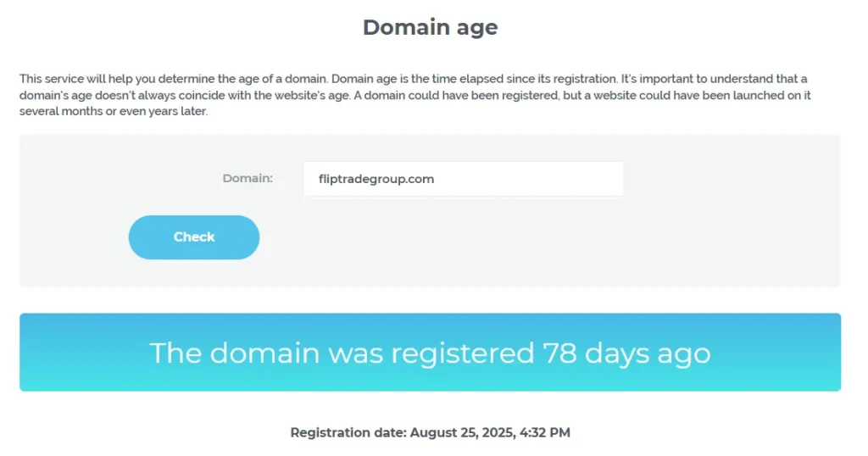Click the "4:32 PM" registration time

tap(548, 432)
